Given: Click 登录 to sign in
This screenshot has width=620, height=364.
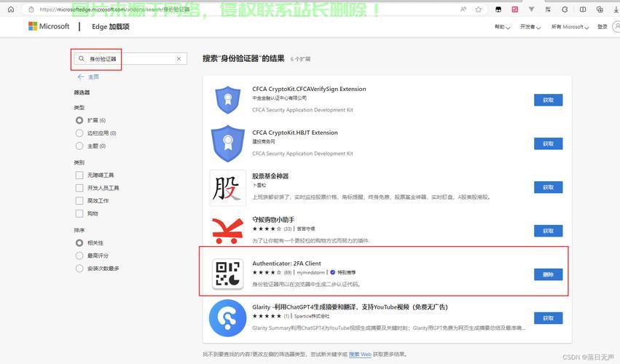Looking at the screenshot, I should [603, 27].
